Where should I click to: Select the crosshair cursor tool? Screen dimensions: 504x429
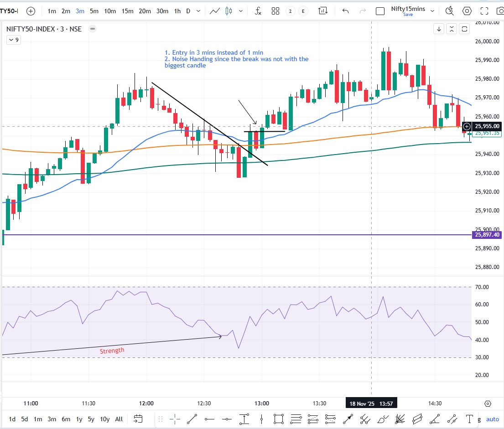pos(174,419)
